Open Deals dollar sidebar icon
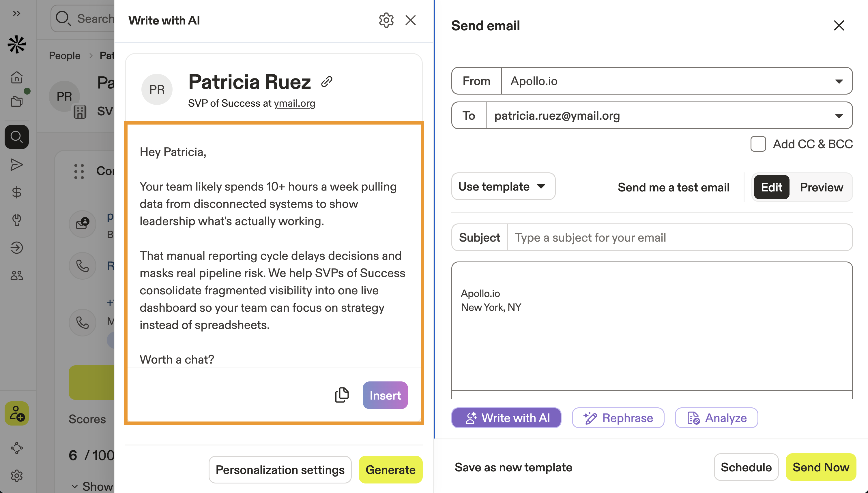 [x=16, y=192]
